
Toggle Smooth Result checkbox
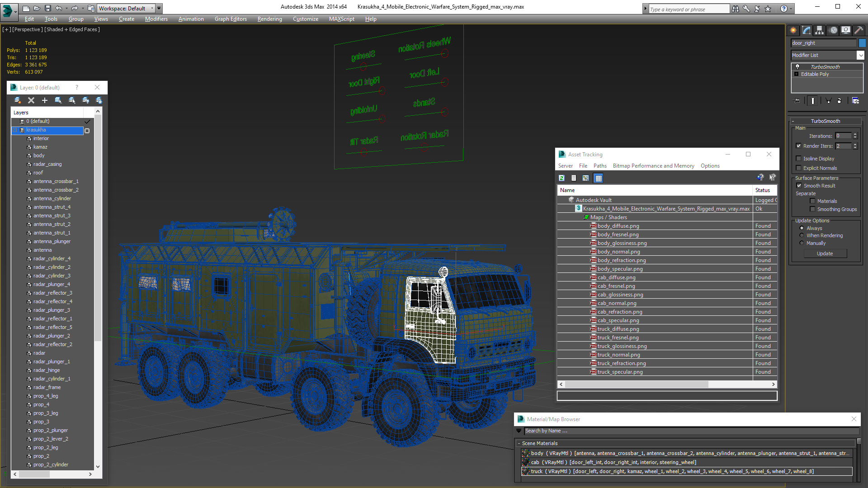(799, 186)
